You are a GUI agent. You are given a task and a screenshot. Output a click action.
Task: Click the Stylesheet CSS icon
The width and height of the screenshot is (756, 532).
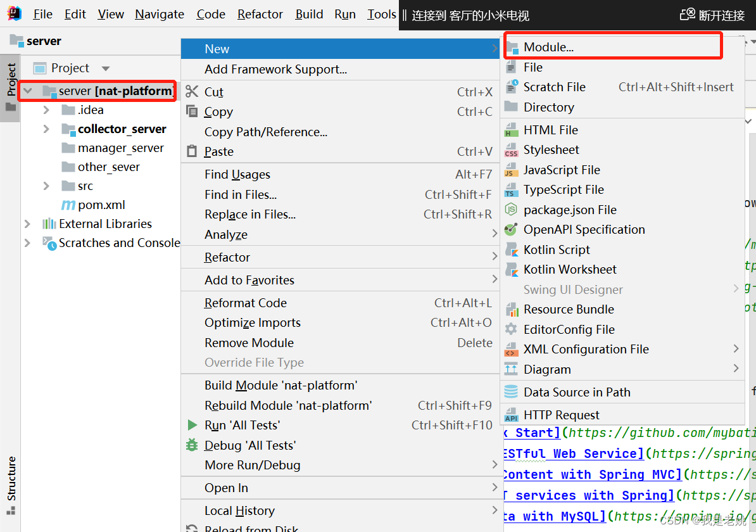coord(511,150)
